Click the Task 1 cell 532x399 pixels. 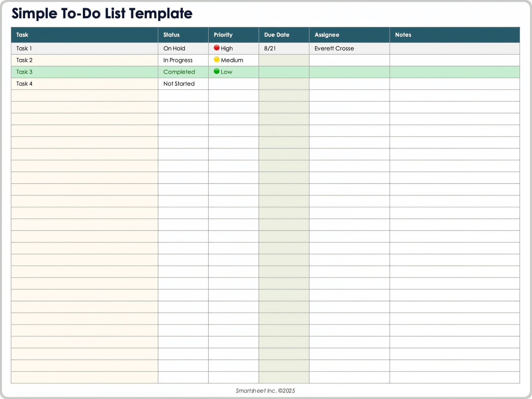pyautogui.click(x=24, y=48)
